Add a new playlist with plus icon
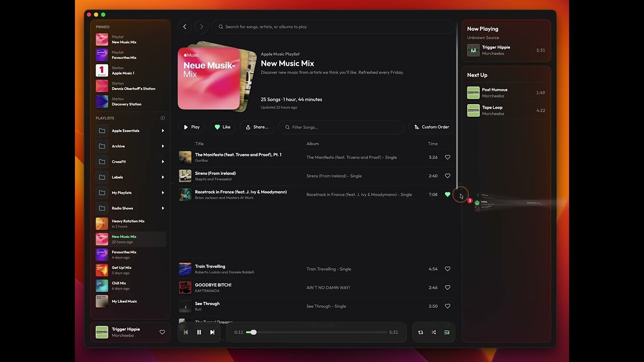This screenshot has width=644, height=362. 163,118
